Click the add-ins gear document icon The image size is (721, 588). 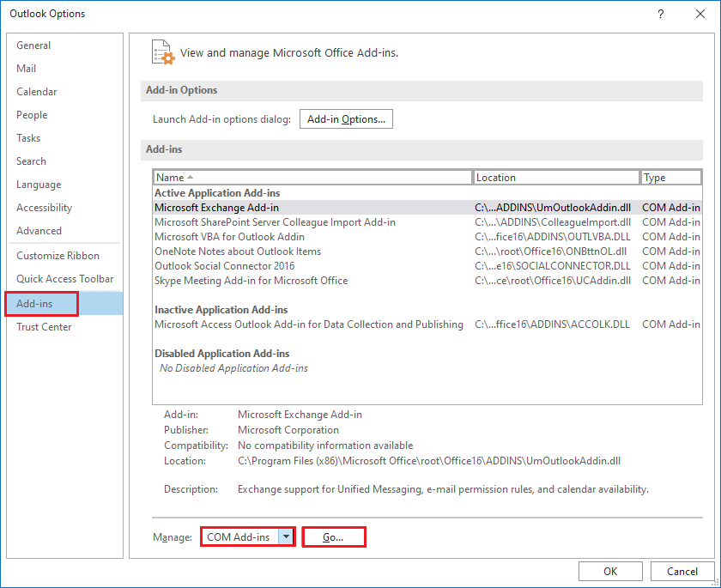point(163,52)
